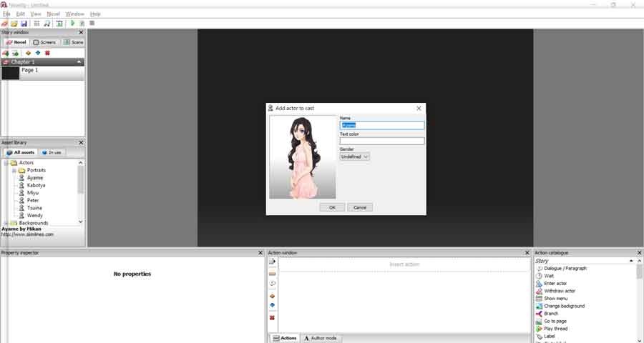The height and width of the screenshot is (343, 644).
Task: Open the Edit menu
Action: [21, 14]
